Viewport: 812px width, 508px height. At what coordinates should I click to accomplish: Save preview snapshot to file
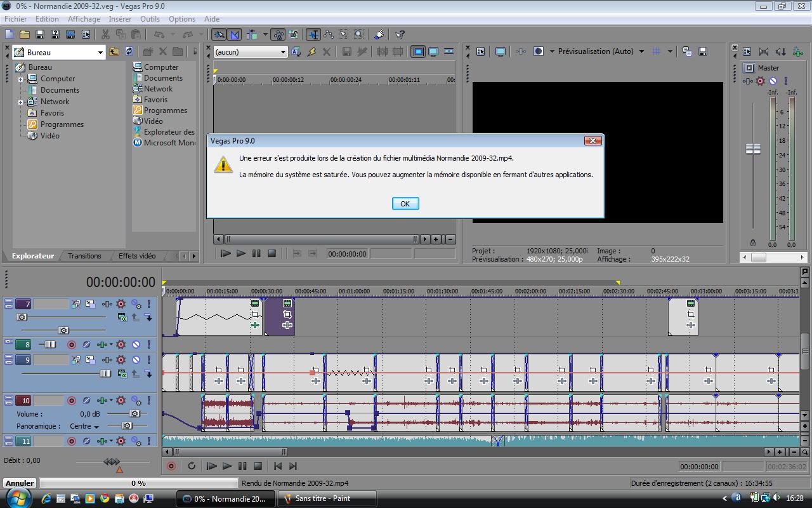(703, 51)
